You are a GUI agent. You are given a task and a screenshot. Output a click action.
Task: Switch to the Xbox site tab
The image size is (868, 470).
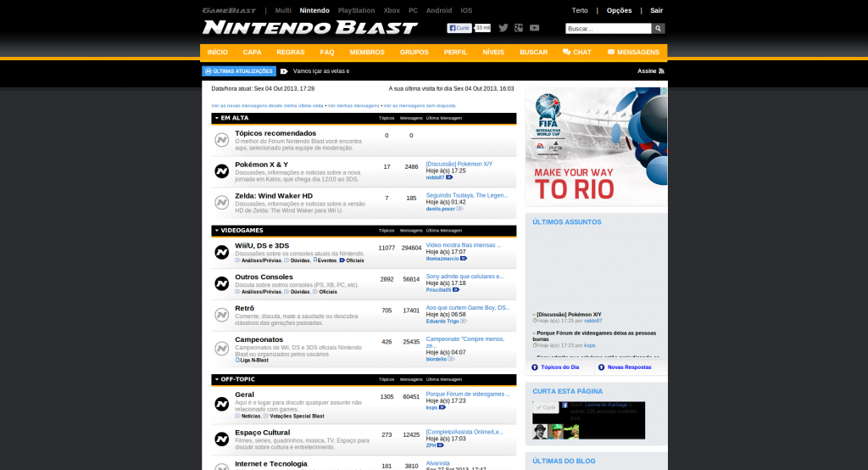(x=392, y=10)
